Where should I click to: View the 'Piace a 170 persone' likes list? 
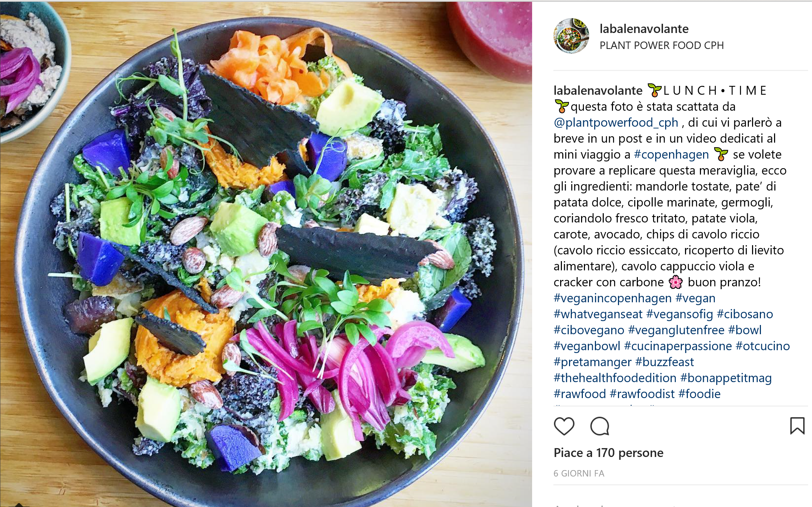pos(608,453)
